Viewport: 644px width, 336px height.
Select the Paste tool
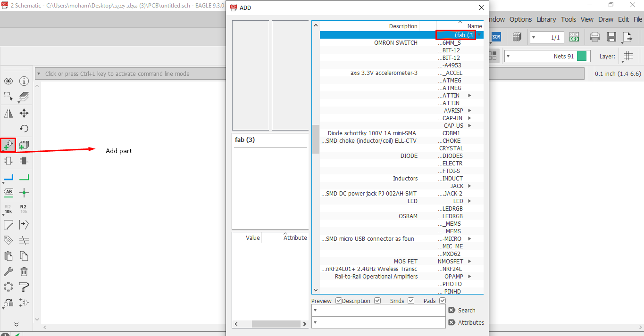pyautogui.click(x=8, y=256)
